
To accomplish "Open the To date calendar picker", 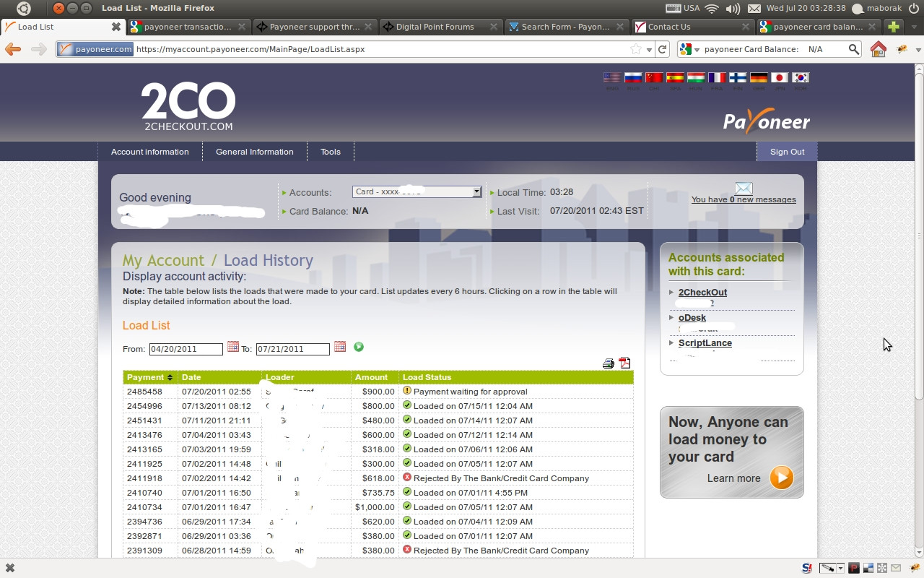I will pos(340,348).
